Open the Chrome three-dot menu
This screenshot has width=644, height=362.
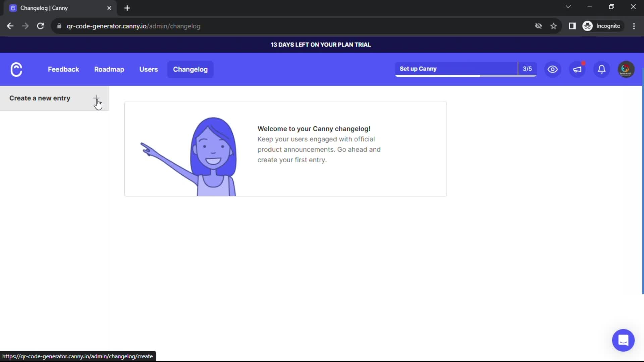coord(634,26)
